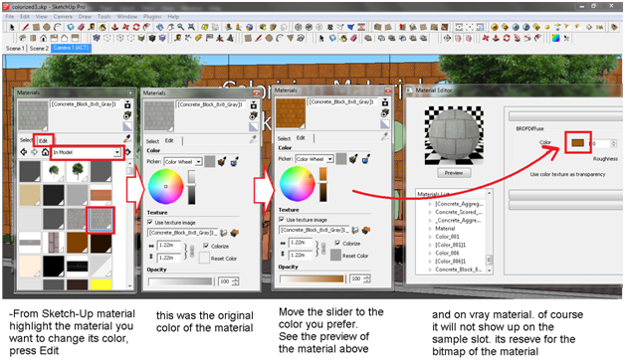Image resolution: width=625 pixels, height=364 pixels.
Task: Choose the Rectangle tool in top toolbar
Action: point(36,27)
